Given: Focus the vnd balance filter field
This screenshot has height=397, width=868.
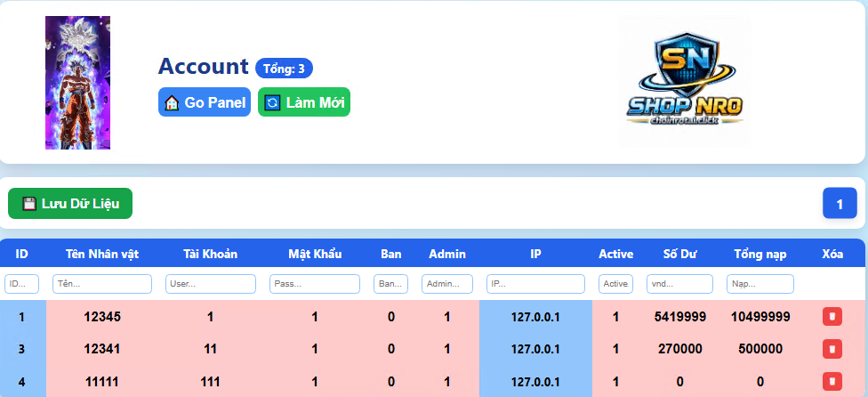Looking at the screenshot, I should (679, 284).
